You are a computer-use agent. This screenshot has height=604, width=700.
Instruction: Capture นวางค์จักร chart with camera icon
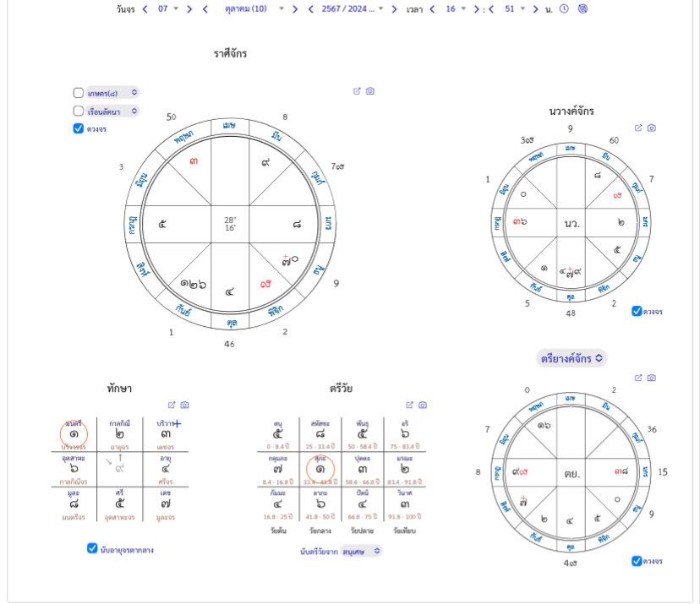pyautogui.click(x=652, y=128)
